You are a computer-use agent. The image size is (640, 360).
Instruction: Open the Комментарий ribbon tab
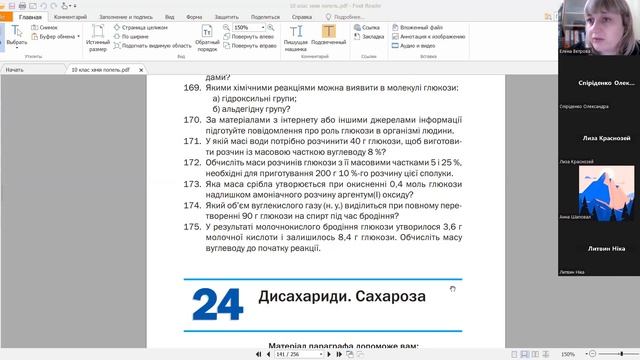click(x=70, y=17)
